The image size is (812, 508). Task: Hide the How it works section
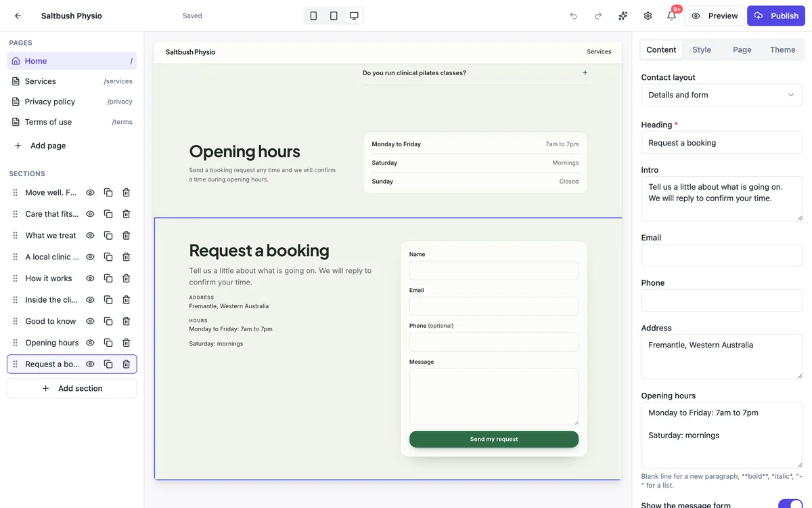point(90,278)
